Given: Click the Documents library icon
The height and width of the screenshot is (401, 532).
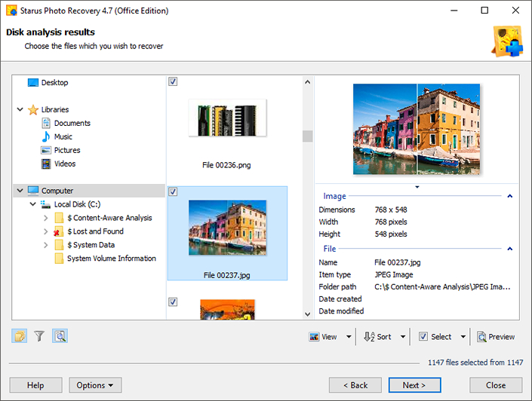Looking at the screenshot, I should 46,123.
